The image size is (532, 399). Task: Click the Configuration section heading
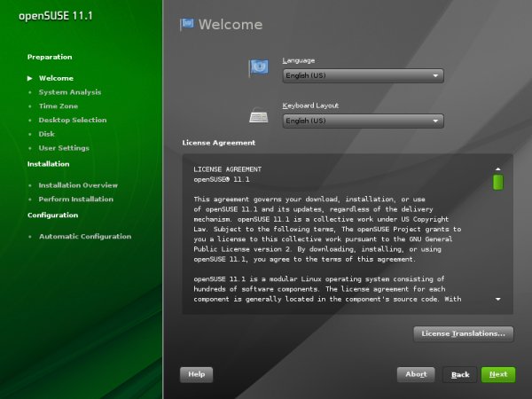52,215
